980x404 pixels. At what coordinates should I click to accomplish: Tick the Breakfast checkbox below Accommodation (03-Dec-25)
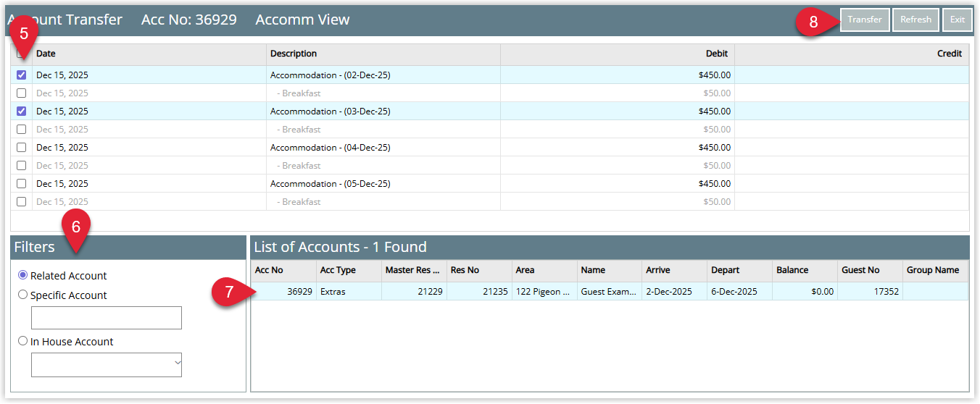[21, 129]
